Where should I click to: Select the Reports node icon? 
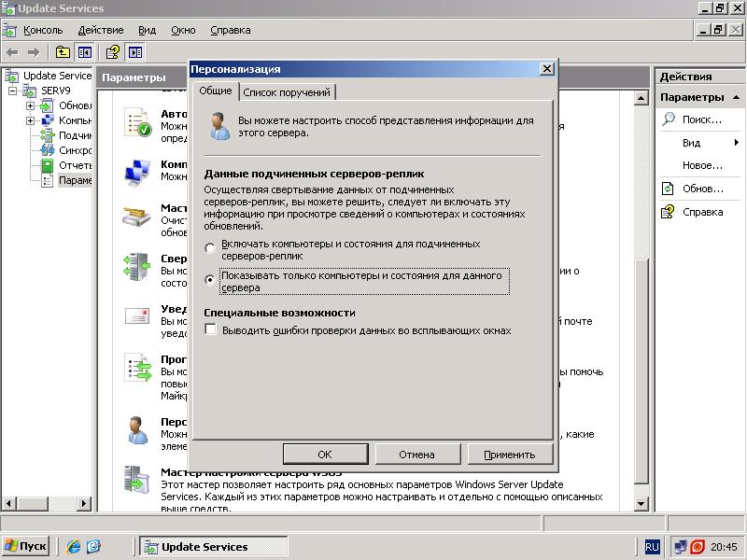tap(48, 165)
